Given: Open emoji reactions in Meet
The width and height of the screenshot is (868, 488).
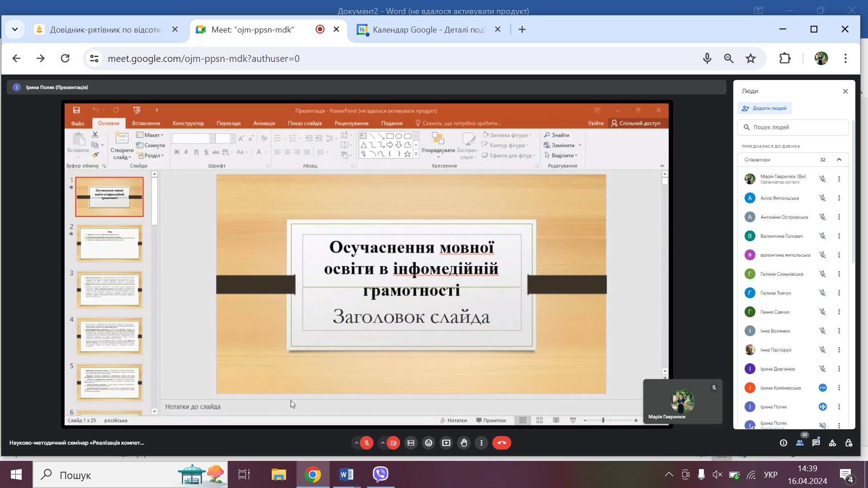Looking at the screenshot, I should click(429, 443).
